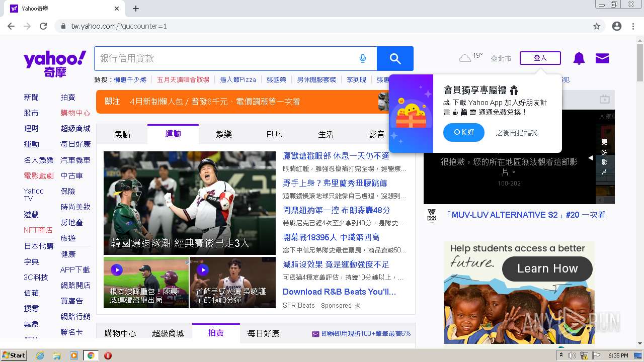Open 電影戲劇 in the left sidebar
This screenshot has height=362, width=644.
[39, 176]
